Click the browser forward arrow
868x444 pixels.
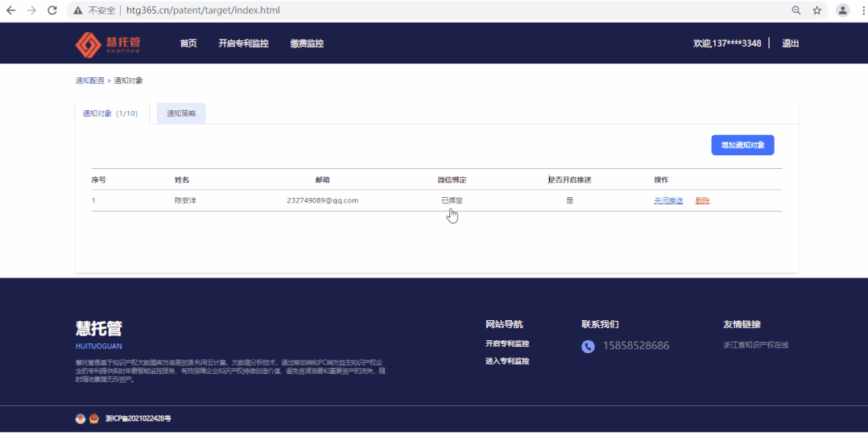point(31,10)
